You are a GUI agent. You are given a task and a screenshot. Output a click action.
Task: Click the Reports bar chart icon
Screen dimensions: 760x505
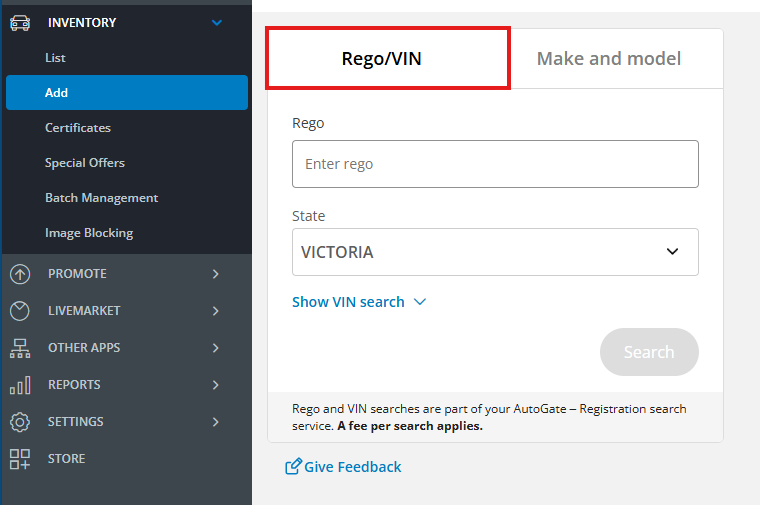click(x=20, y=385)
